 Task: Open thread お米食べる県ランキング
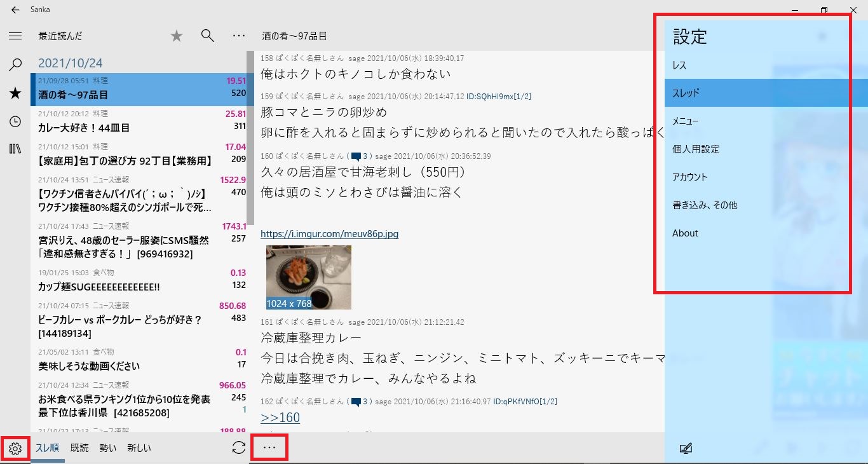coord(139,400)
